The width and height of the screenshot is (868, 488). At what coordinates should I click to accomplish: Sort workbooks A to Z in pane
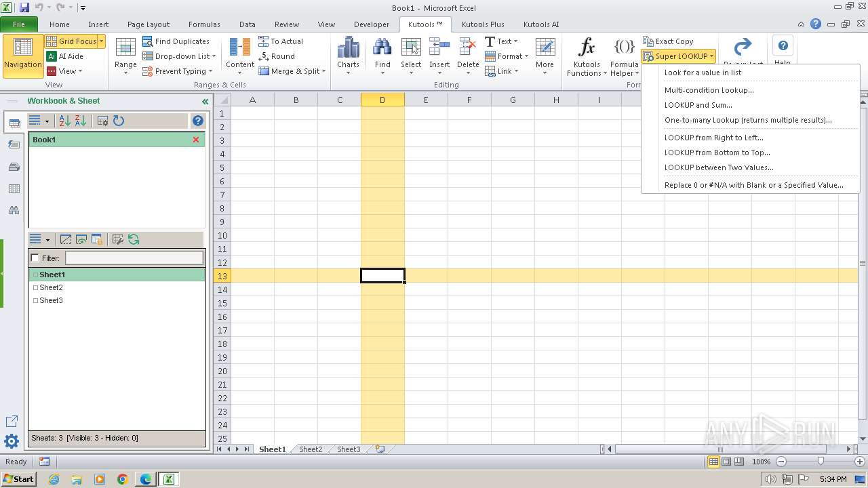(x=65, y=121)
